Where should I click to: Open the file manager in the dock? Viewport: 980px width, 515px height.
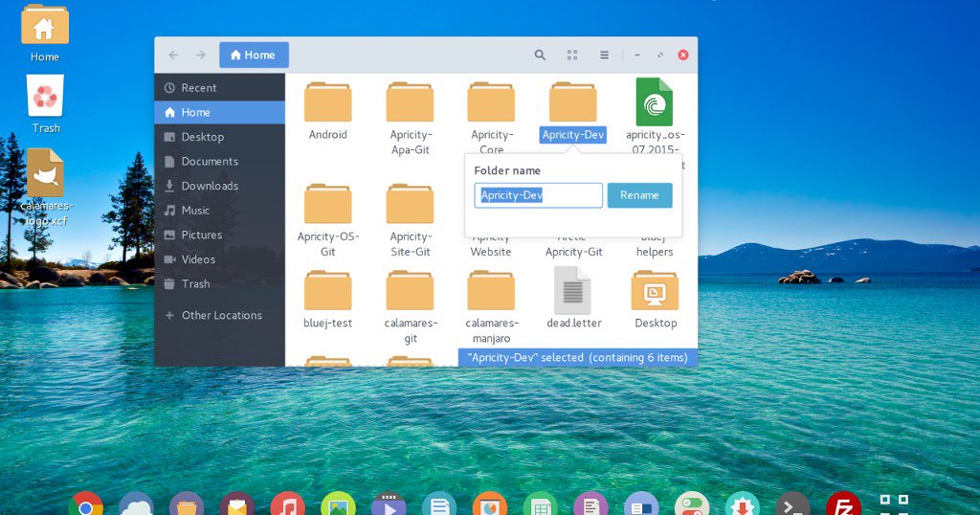(187, 505)
